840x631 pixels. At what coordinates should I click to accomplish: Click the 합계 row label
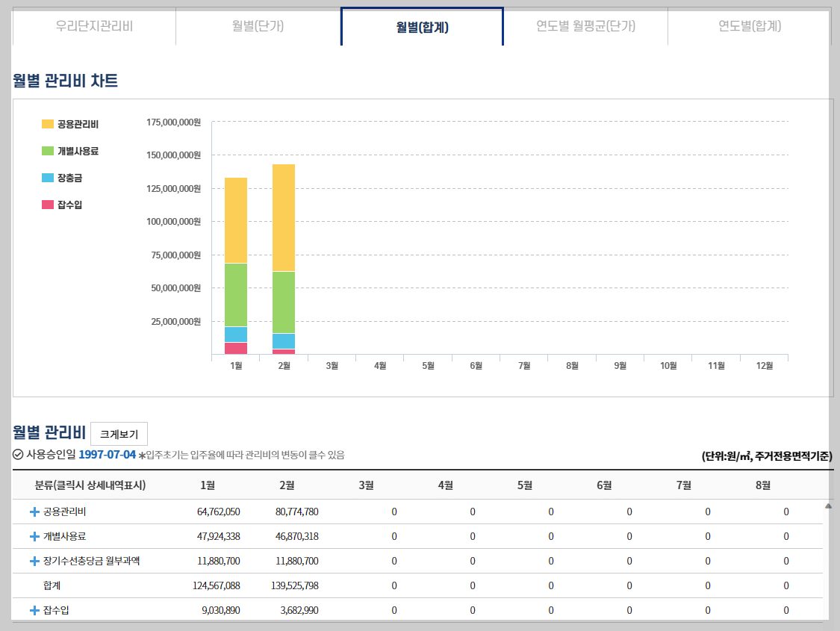pos(52,586)
